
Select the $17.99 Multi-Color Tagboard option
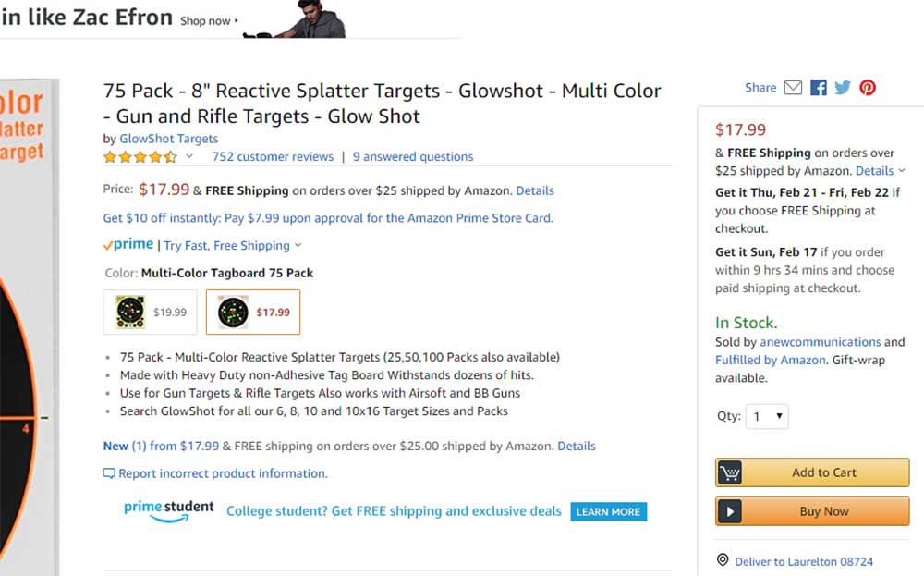click(253, 313)
